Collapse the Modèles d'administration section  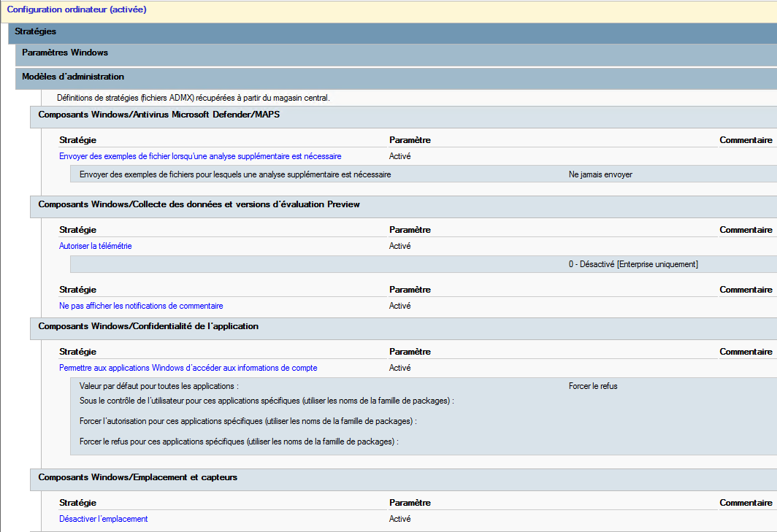73,77
